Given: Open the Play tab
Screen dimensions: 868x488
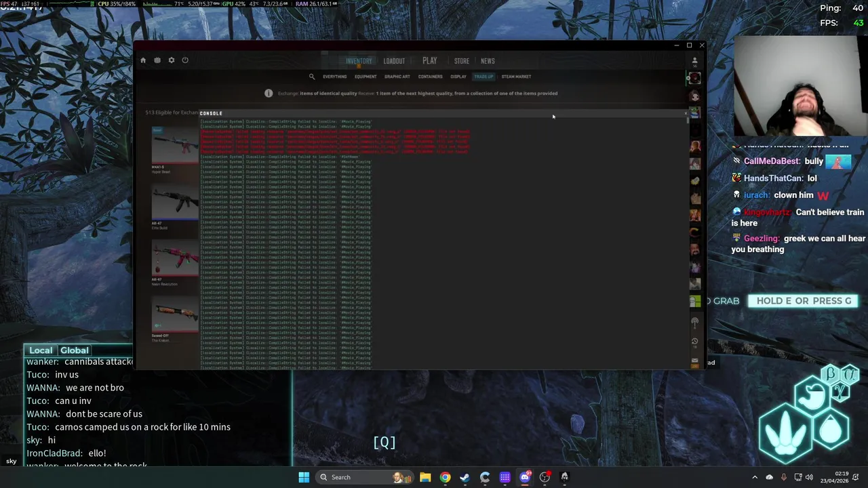Looking at the screenshot, I should [x=430, y=61].
